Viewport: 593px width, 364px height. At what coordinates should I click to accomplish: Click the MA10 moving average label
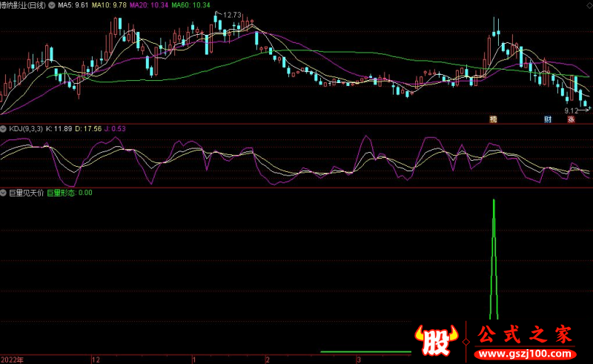coord(109,4)
